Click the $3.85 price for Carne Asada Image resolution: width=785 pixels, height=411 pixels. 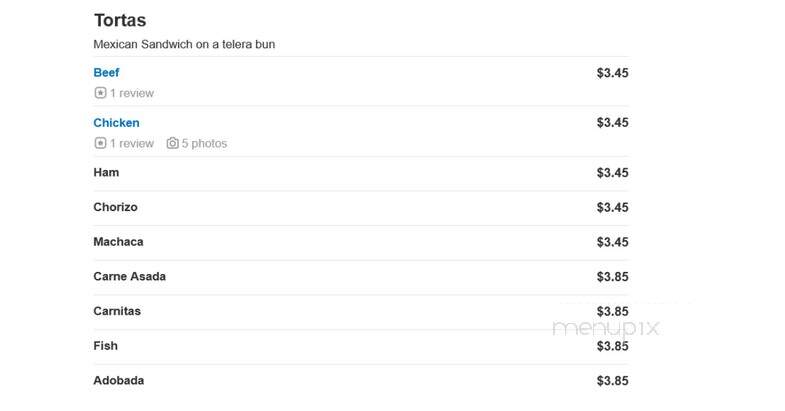tap(612, 277)
